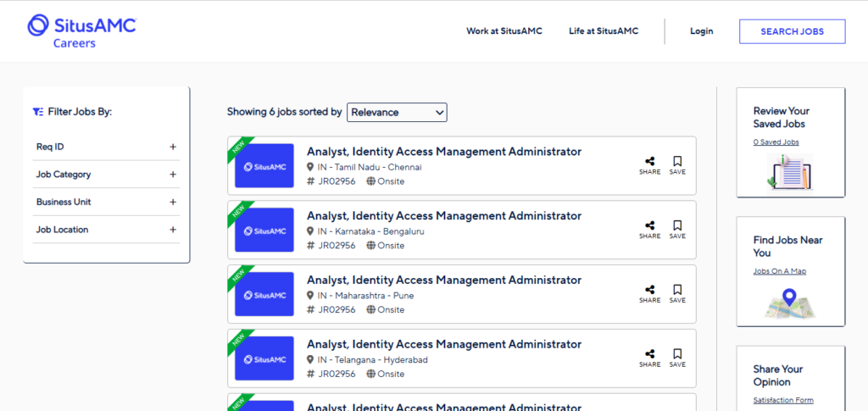The width and height of the screenshot is (868, 411).
Task: Click 'IN - Karnataka - Bengaluru' location text
Action: (x=371, y=231)
